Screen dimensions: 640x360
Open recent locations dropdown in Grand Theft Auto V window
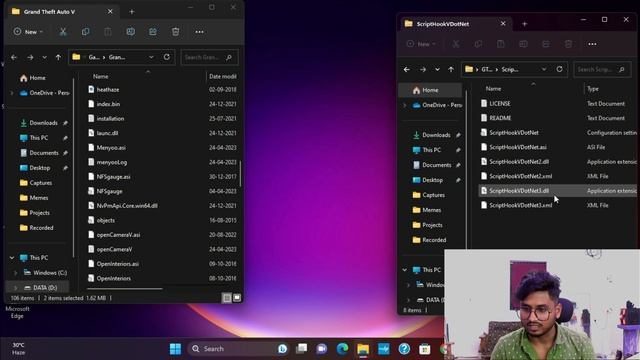[44, 58]
